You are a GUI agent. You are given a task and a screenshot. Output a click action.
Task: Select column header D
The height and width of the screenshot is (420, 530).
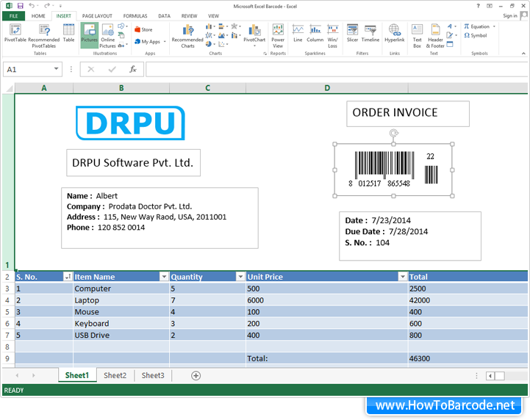tap(327, 88)
